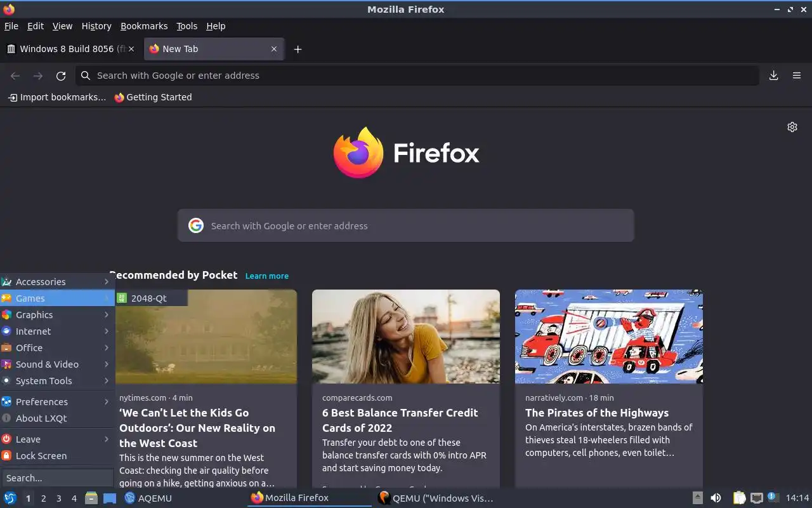Close the New Tab tab
The width and height of the screenshot is (812, 508).
point(274,49)
